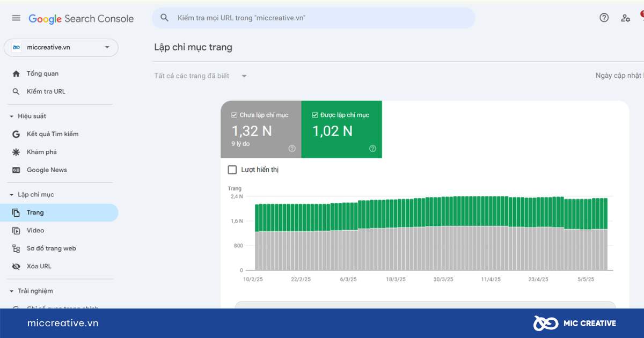Open the user management settings icon
Screen dimensions: 644x338
(x=625, y=18)
